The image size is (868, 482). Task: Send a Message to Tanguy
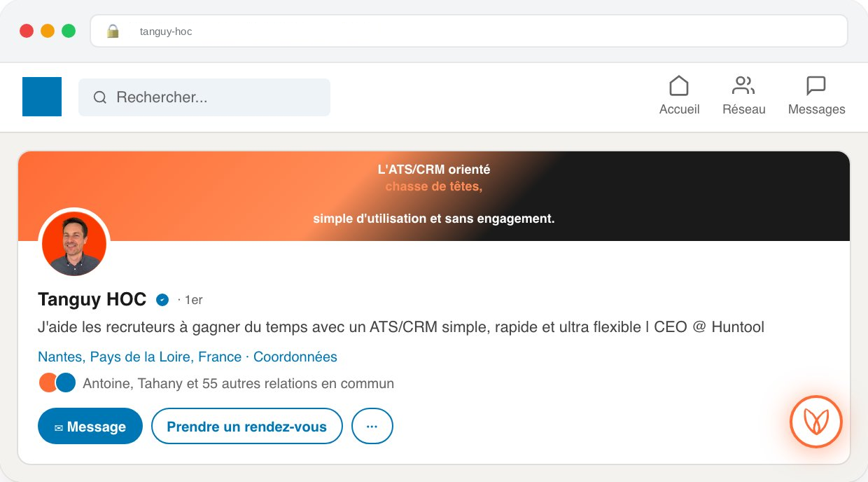90,426
